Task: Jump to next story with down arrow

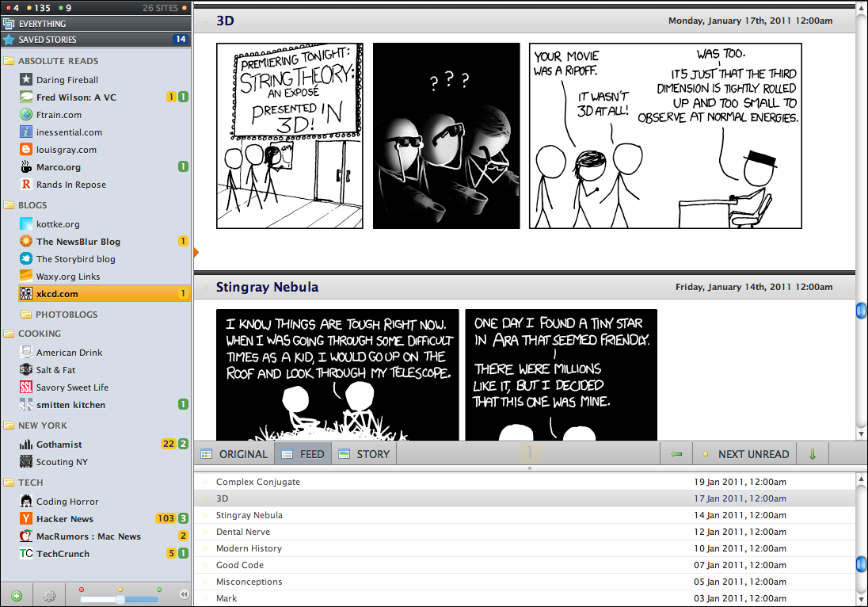Action: point(812,454)
